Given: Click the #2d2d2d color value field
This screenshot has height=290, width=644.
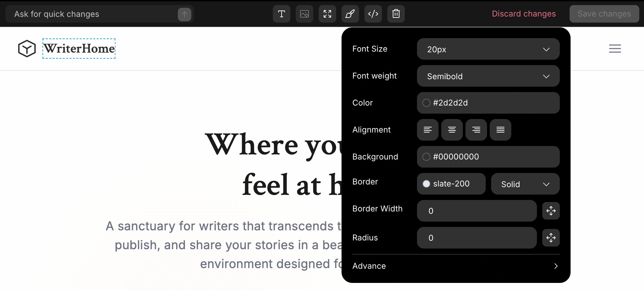Looking at the screenshot, I should coord(488,103).
